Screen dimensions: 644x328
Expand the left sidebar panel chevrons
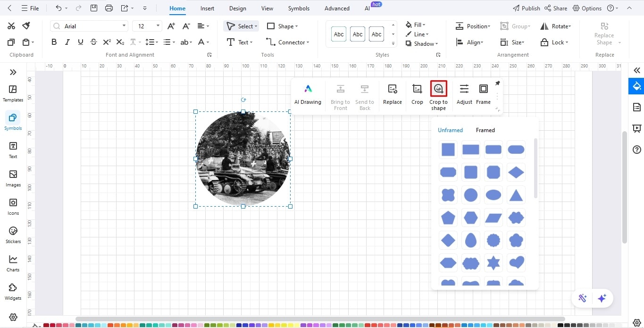[13, 72]
